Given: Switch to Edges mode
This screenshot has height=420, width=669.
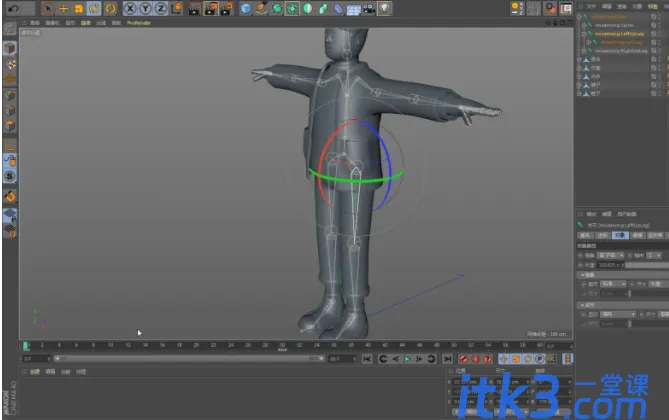Looking at the screenshot, I should point(10,111).
